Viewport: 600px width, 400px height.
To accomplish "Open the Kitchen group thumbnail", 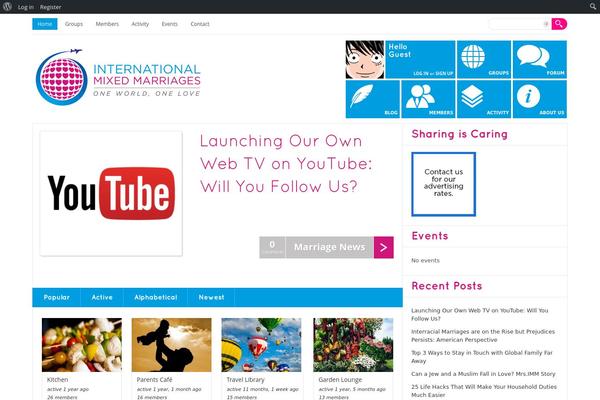I will (x=82, y=345).
